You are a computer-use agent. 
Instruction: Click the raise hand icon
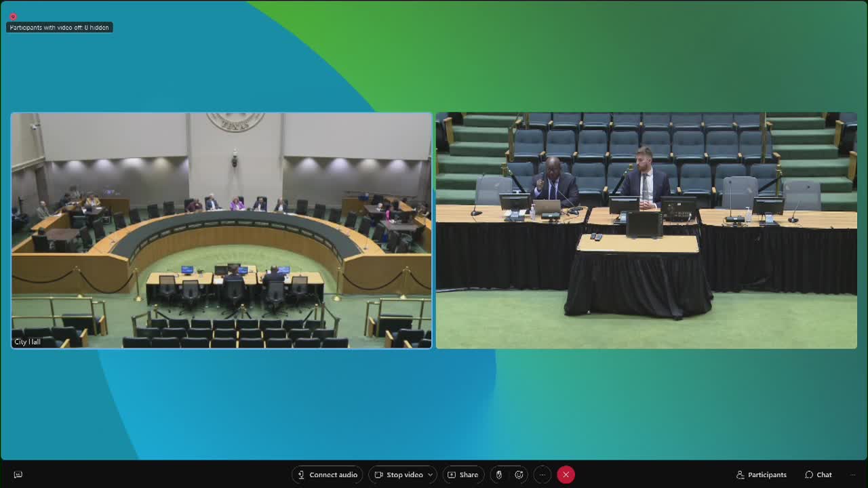498,474
